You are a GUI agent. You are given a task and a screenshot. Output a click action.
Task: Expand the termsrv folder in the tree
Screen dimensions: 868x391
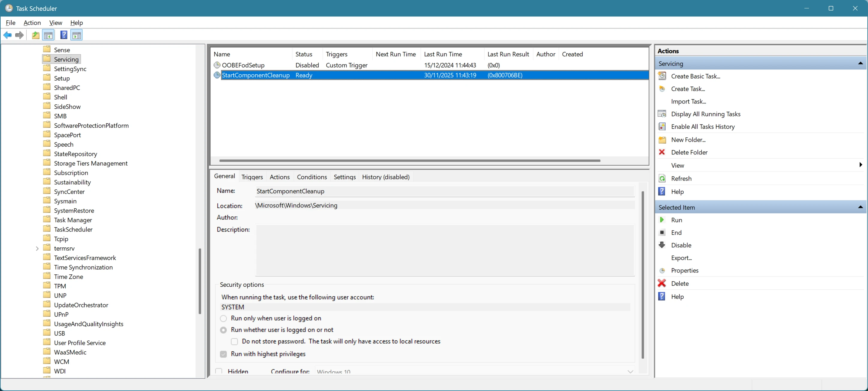click(x=37, y=248)
